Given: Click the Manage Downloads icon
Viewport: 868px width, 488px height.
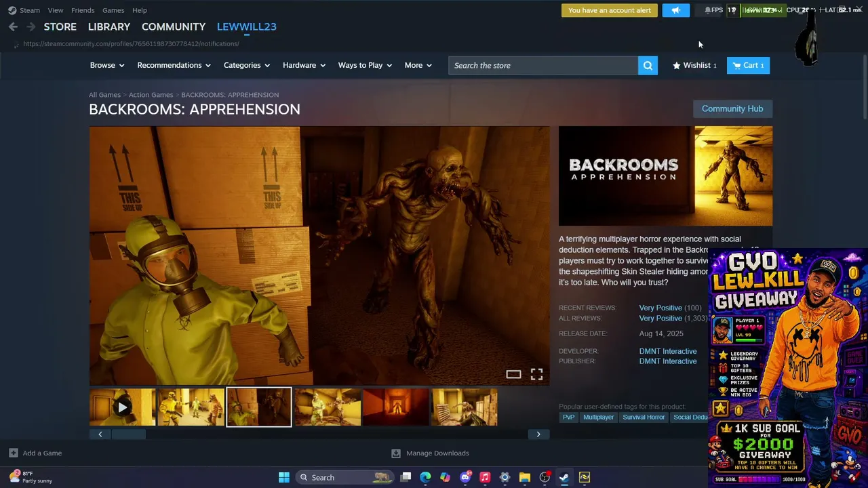Looking at the screenshot, I should tap(396, 453).
